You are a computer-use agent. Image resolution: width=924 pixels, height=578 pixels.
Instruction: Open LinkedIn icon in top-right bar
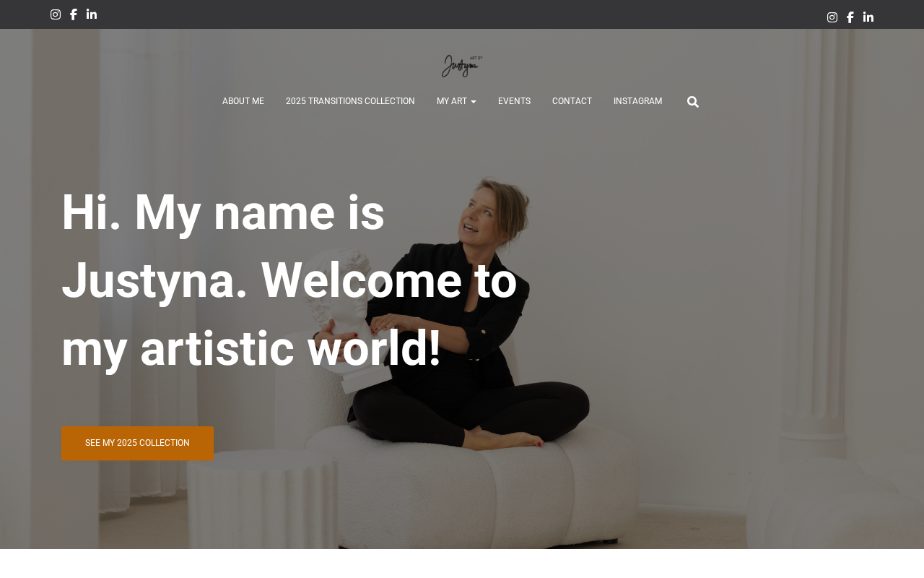[x=868, y=17]
